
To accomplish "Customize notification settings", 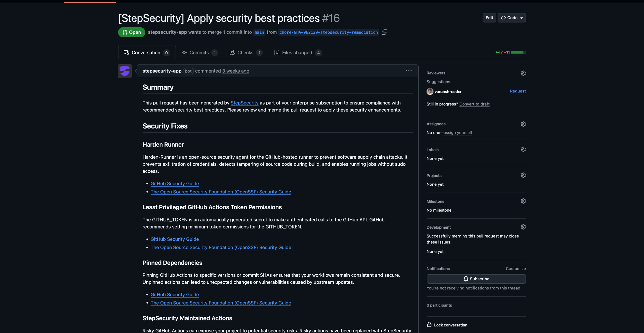I will tap(515, 269).
